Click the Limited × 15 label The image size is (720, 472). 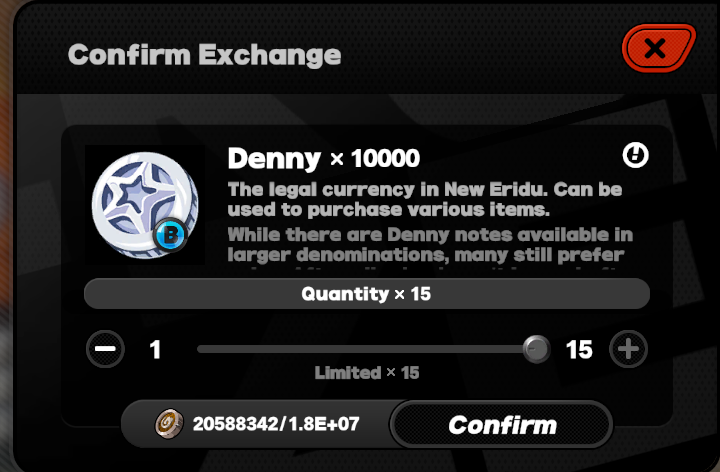click(x=367, y=372)
